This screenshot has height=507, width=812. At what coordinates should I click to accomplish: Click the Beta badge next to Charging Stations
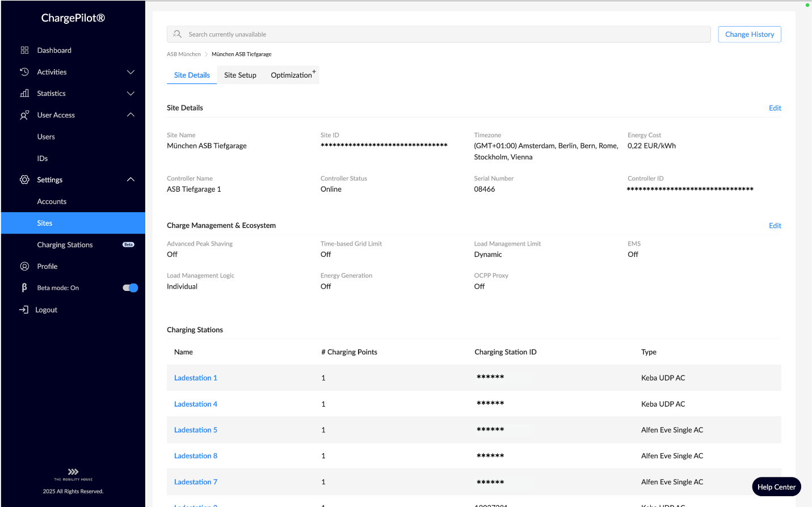pyautogui.click(x=129, y=245)
